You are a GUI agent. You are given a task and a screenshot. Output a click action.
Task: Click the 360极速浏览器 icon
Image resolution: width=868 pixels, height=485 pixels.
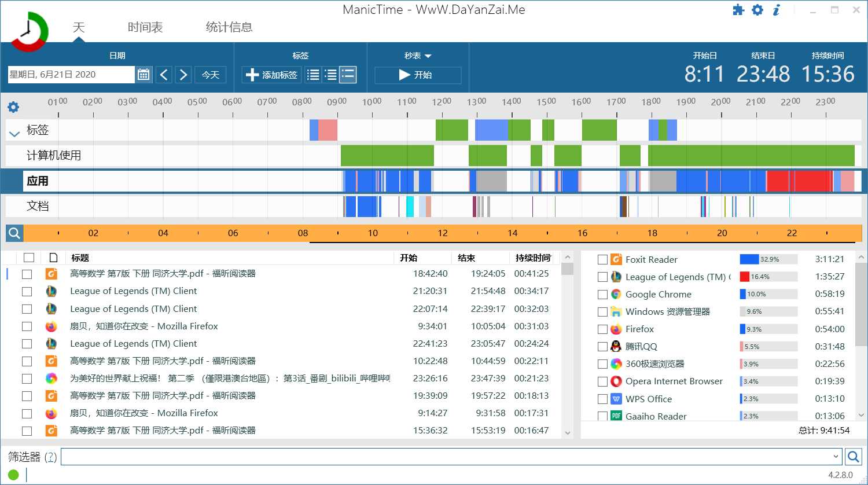[x=616, y=363]
